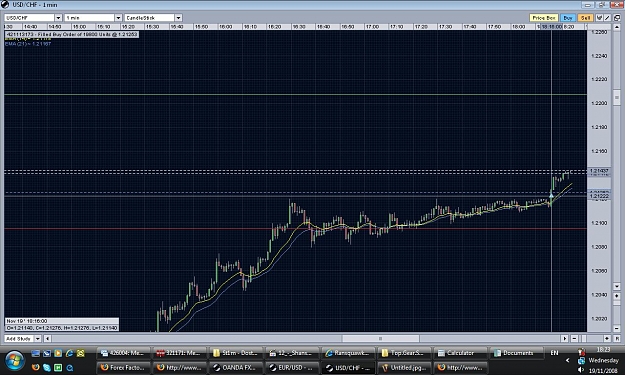This screenshot has height=375, width=625.
Task: Click the red security alert tray icon
Action: [582, 351]
